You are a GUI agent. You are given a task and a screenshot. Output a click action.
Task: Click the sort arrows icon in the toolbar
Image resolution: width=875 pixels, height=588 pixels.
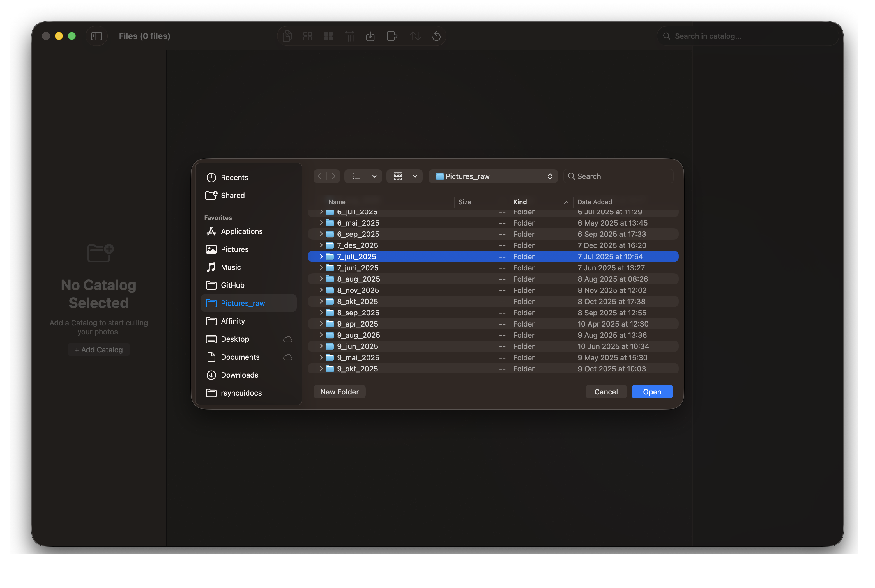(x=415, y=36)
